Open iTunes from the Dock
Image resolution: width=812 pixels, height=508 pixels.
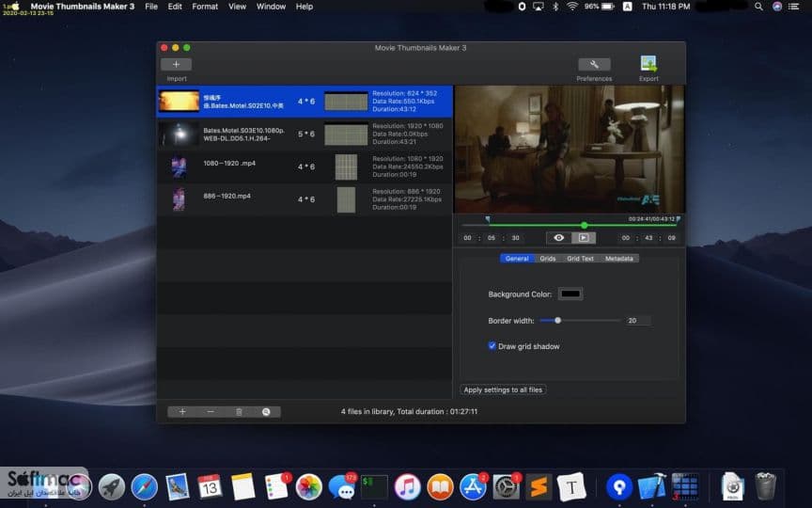[x=407, y=487]
